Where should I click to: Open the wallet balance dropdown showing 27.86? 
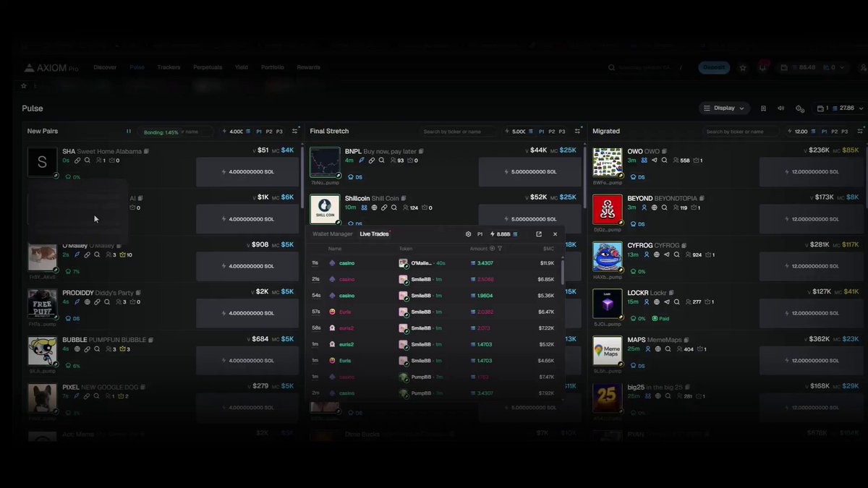840,108
